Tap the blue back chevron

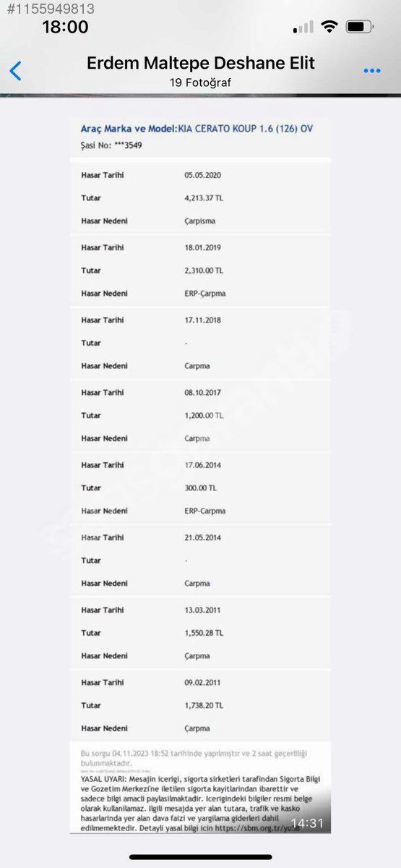tap(15, 71)
